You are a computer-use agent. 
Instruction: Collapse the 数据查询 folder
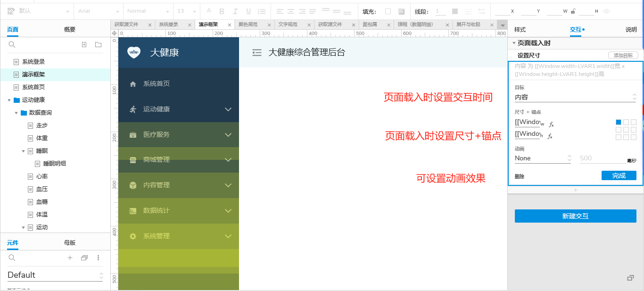click(17, 113)
